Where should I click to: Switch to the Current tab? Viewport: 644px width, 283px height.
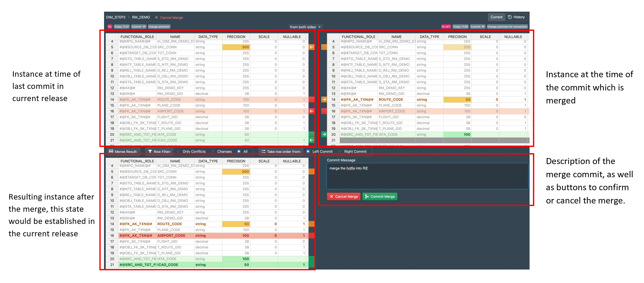pos(496,17)
